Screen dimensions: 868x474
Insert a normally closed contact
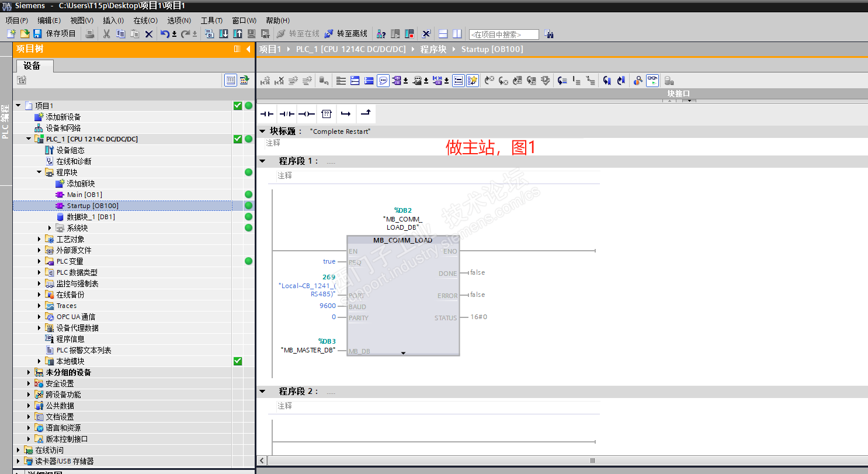pos(286,113)
